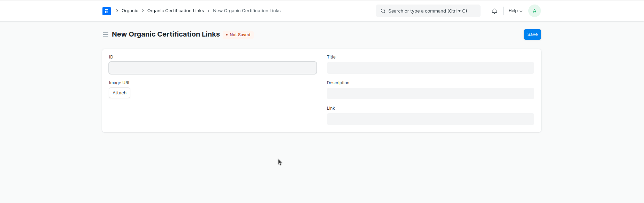Go to the Organic breadcrumb
This screenshot has height=203, width=644.
[x=130, y=11]
